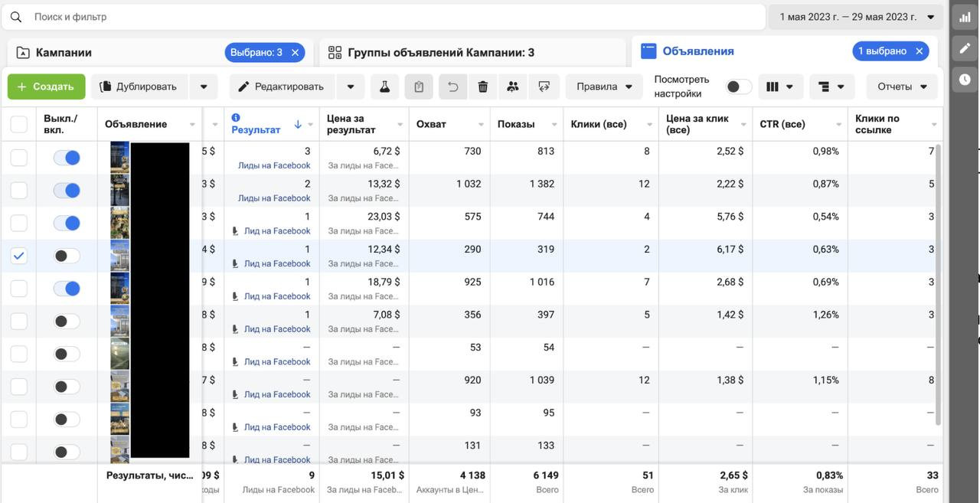Screen dimensions: 980x503
Task: Click the trash delete icon in toolbar
Action: point(482,87)
